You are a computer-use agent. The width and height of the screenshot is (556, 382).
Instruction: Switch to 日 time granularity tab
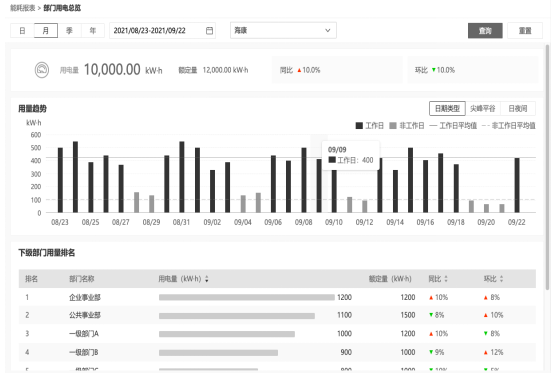(x=22, y=31)
